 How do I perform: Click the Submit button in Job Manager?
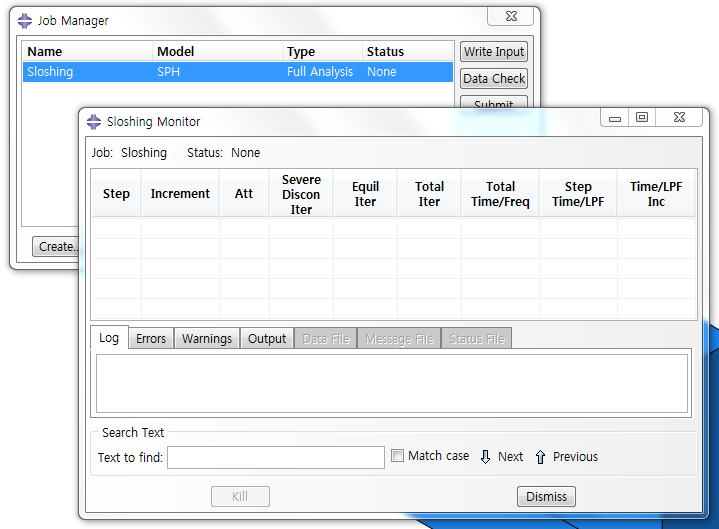tap(494, 102)
